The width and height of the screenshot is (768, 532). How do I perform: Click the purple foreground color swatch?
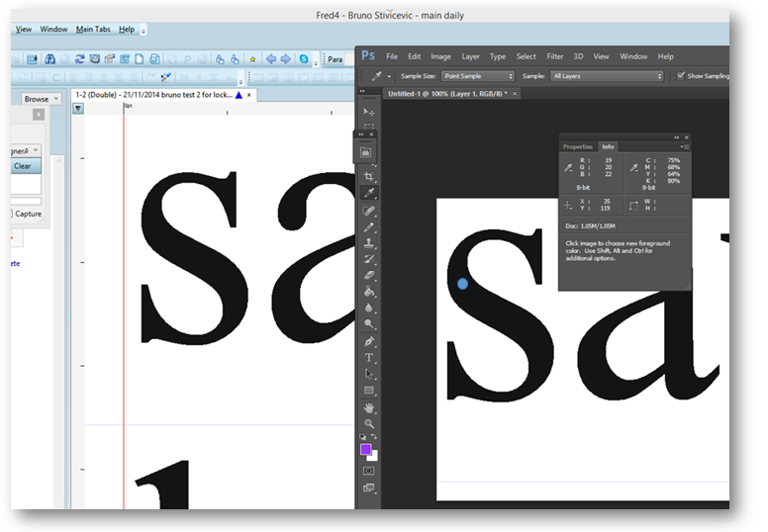click(365, 449)
